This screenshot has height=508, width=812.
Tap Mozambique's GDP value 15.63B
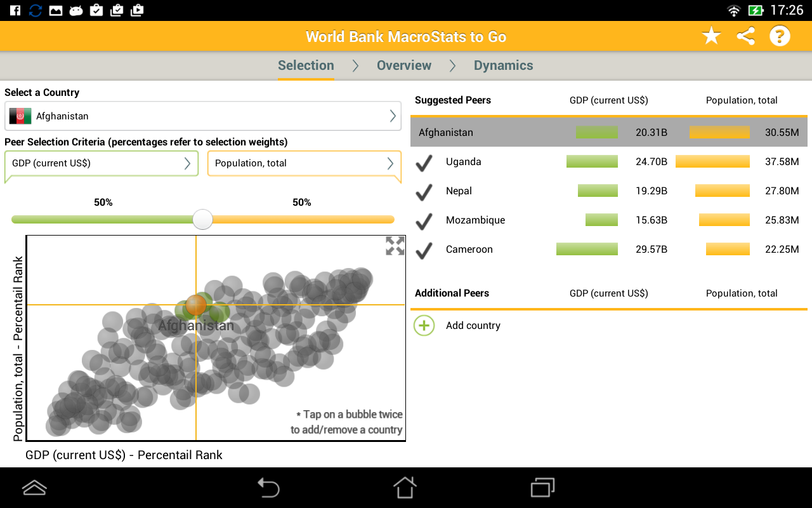(x=652, y=220)
